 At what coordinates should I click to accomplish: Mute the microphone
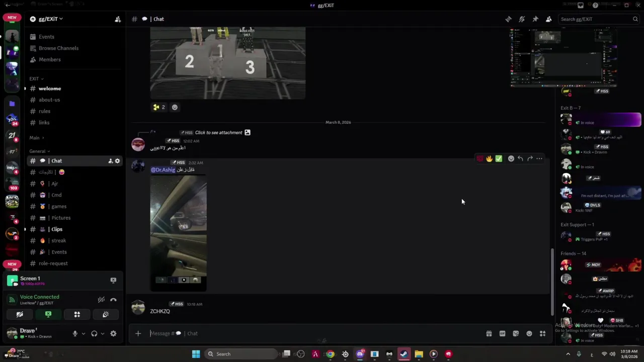(x=75, y=333)
